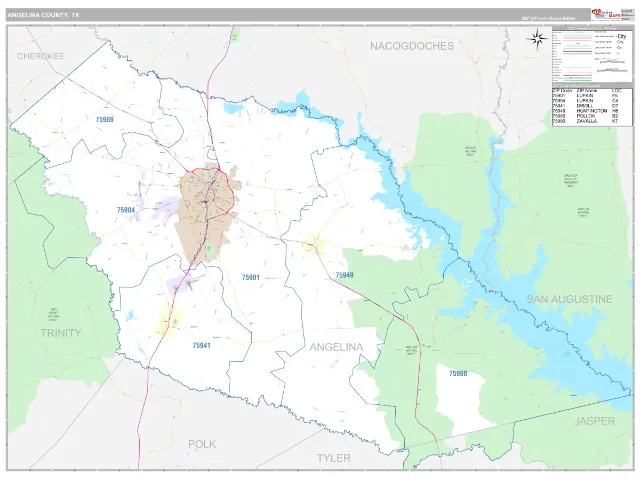640x480 pixels.
Task: Click the map publisher logo
Action: (606, 15)
